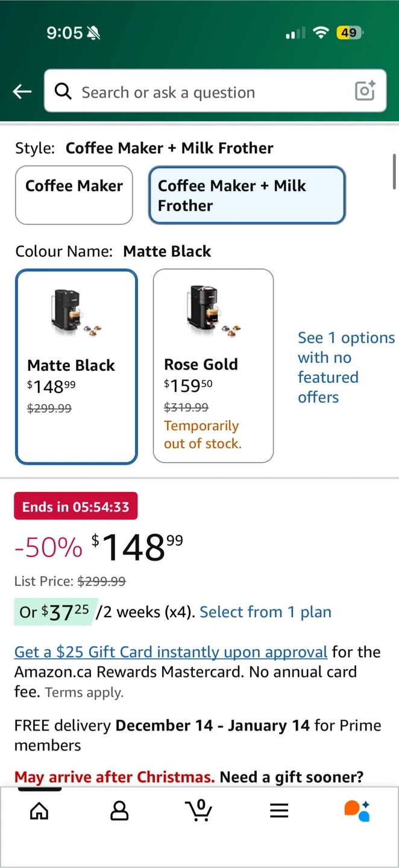Image resolution: width=399 pixels, height=868 pixels.
Task: Open the hamburger menu icon
Action: (279, 811)
